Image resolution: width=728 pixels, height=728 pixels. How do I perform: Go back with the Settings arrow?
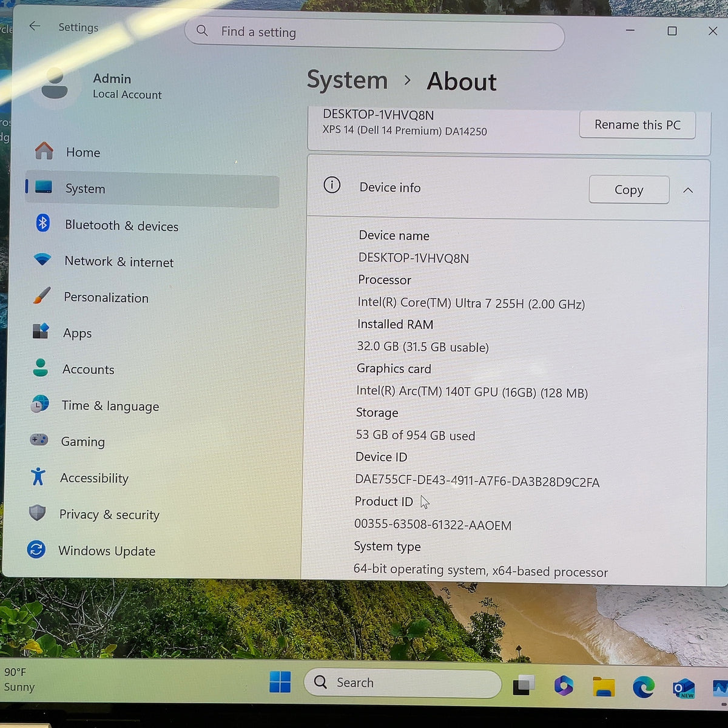point(35,26)
